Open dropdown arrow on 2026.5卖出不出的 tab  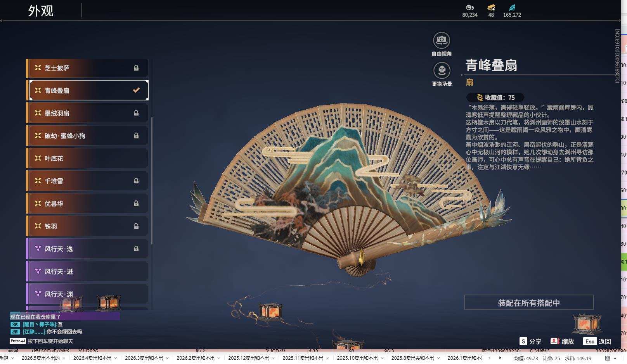tap(64, 358)
